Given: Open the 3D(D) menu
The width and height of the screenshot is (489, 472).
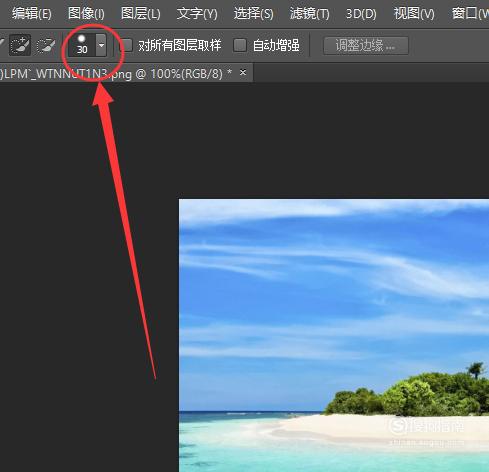Looking at the screenshot, I should (x=361, y=14).
